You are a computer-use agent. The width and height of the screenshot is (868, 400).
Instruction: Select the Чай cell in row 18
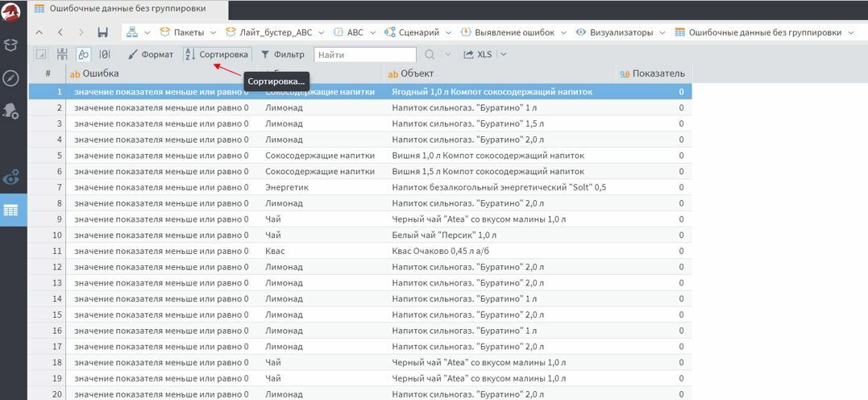point(320,362)
